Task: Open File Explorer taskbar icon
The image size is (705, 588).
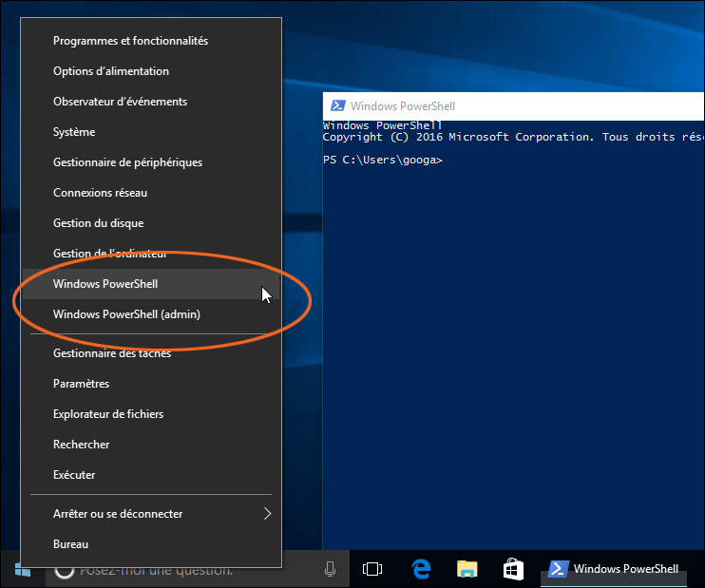Action: click(x=467, y=569)
